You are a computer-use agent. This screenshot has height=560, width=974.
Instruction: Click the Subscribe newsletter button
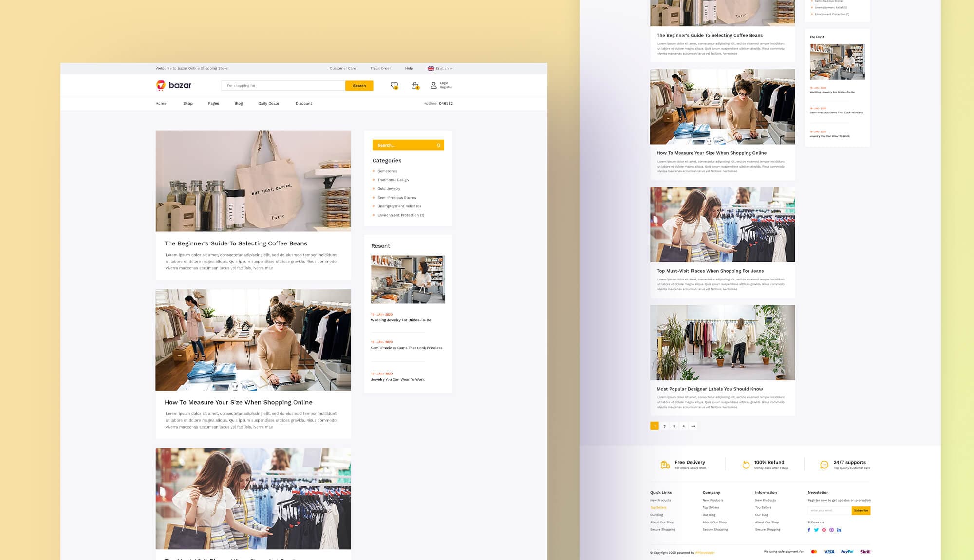click(x=861, y=510)
